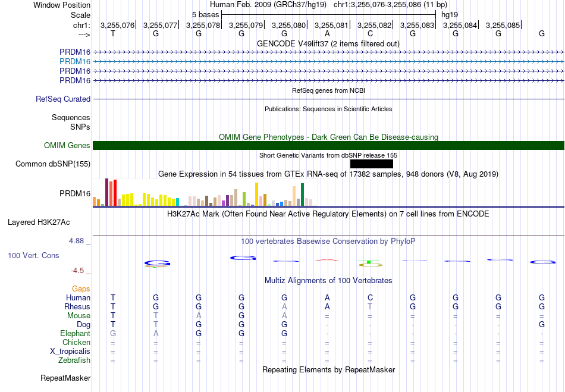The height and width of the screenshot is (392, 565).
Task: Click 'Human Feb. 2009 (GRCh37/hg19)' header text
Action: click(x=268, y=5)
